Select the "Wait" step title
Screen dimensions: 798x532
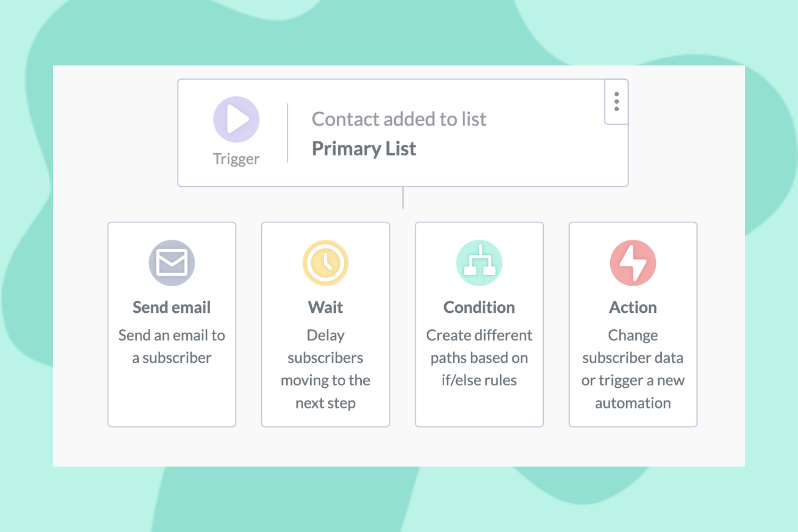(x=326, y=307)
